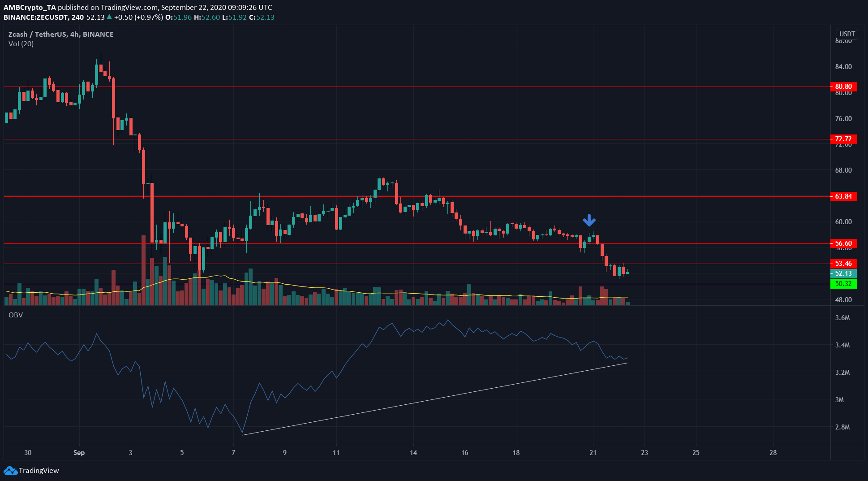Click the 3.4M OBV scale value
The width and height of the screenshot is (868, 481).
(x=842, y=345)
